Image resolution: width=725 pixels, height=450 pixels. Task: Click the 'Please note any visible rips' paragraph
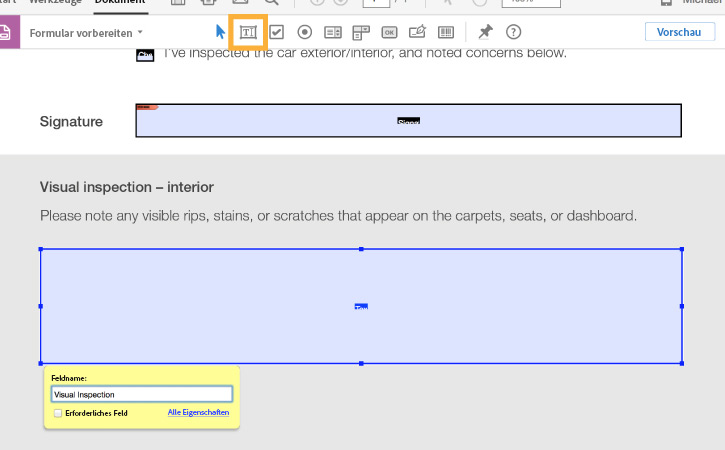[338, 216]
